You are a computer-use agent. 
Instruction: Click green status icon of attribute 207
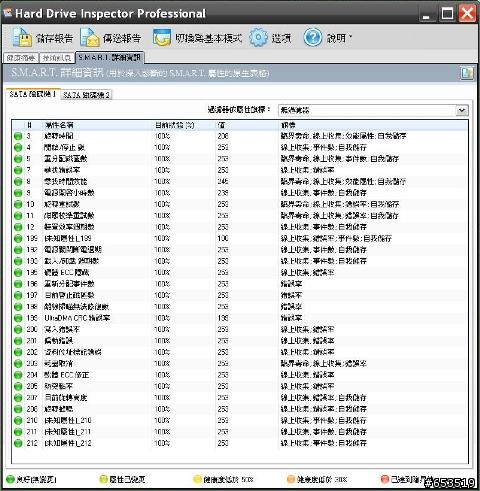tap(18, 398)
